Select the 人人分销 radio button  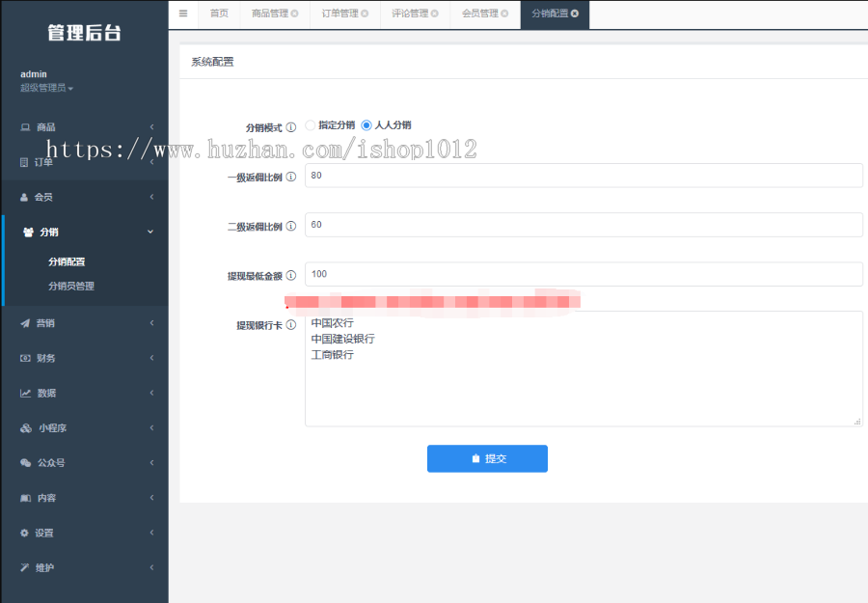(366, 124)
